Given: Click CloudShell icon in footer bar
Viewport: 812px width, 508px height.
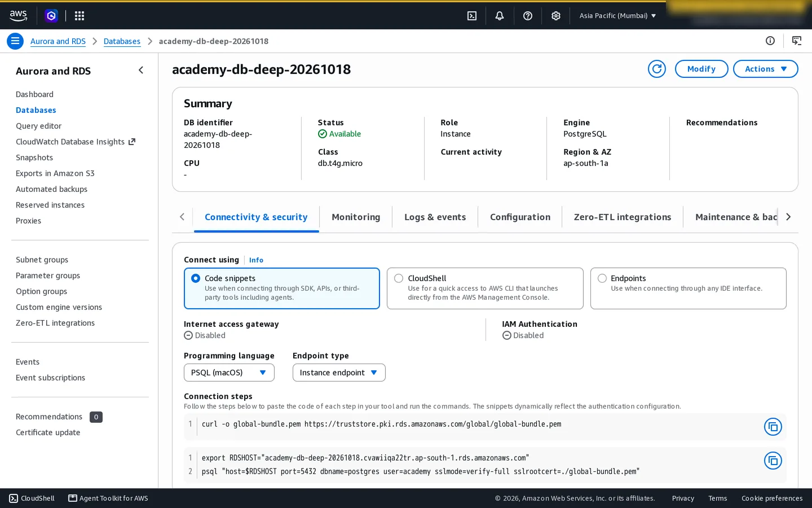Looking at the screenshot, I should [x=14, y=498].
